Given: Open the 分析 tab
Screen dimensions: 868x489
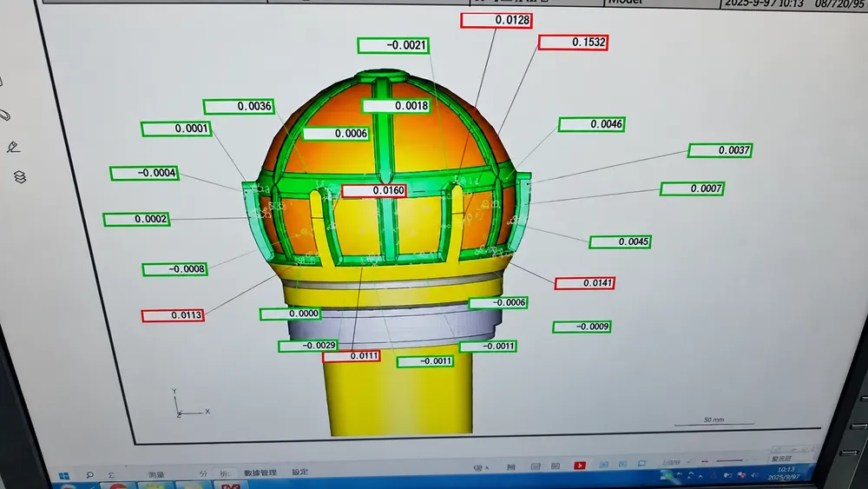Looking at the screenshot, I should (x=214, y=473).
